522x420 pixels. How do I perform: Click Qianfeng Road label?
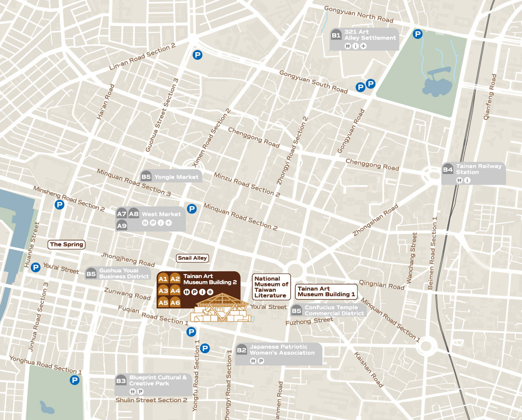(x=490, y=97)
